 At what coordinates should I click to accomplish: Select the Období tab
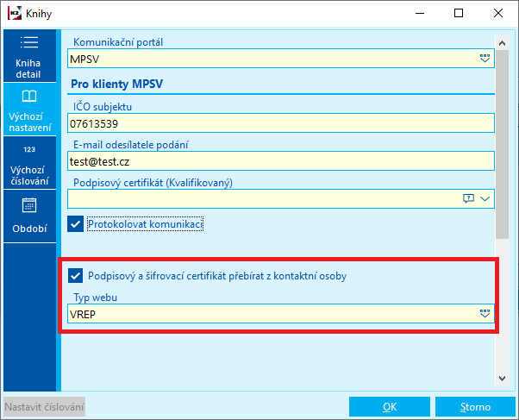[x=29, y=216]
